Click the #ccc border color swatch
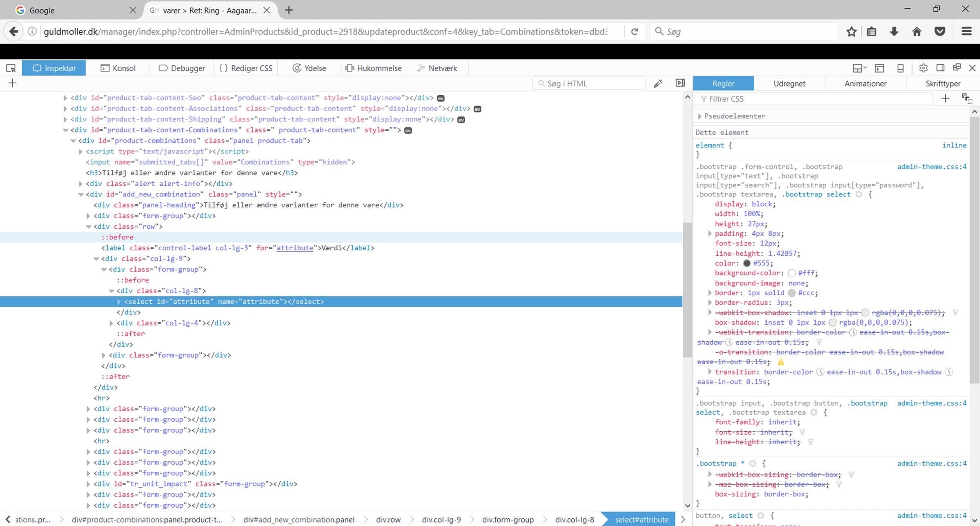 click(x=792, y=293)
